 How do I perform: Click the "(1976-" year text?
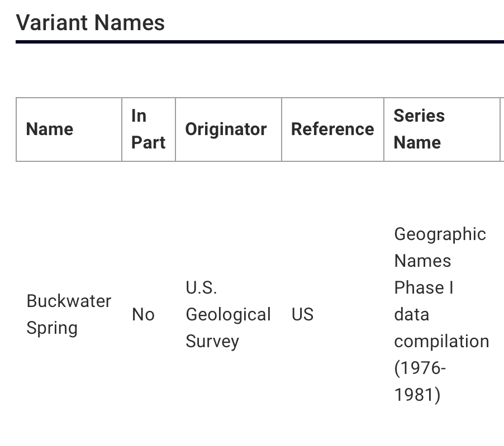click(420, 368)
